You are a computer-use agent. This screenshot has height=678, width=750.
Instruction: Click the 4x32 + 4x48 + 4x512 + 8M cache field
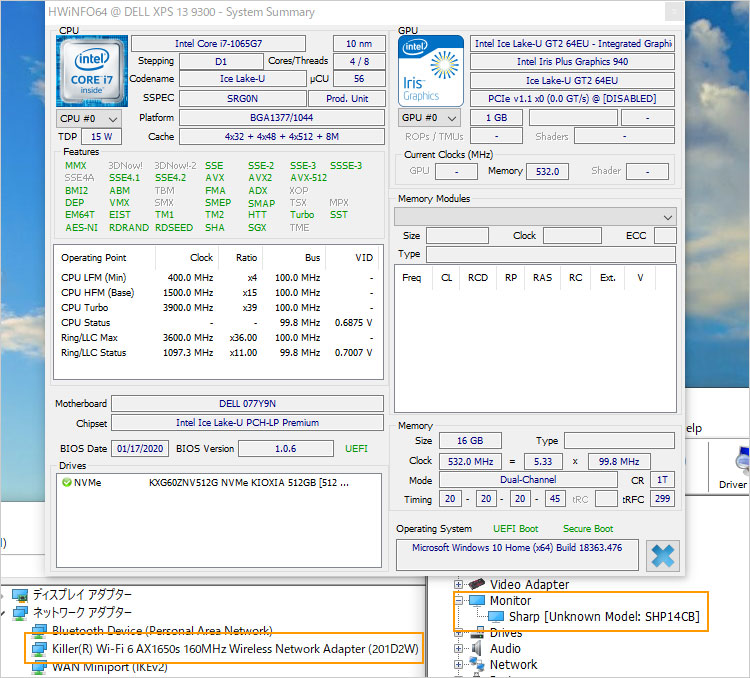(x=282, y=136)
